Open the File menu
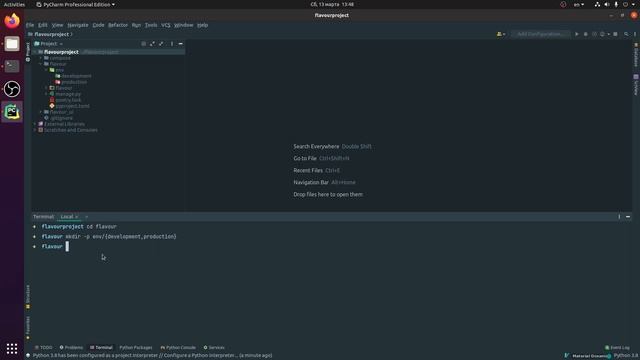The height and width of the screenshot is (360, 640). coord(30,25)
